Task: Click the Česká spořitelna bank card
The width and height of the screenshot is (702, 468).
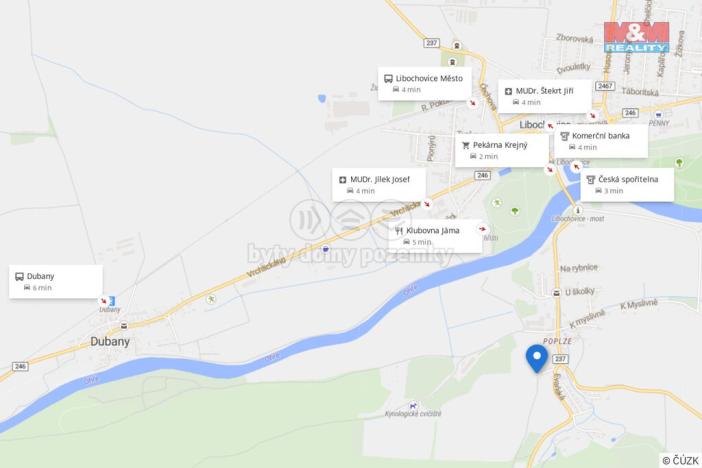Action: [x=627, y=185]
